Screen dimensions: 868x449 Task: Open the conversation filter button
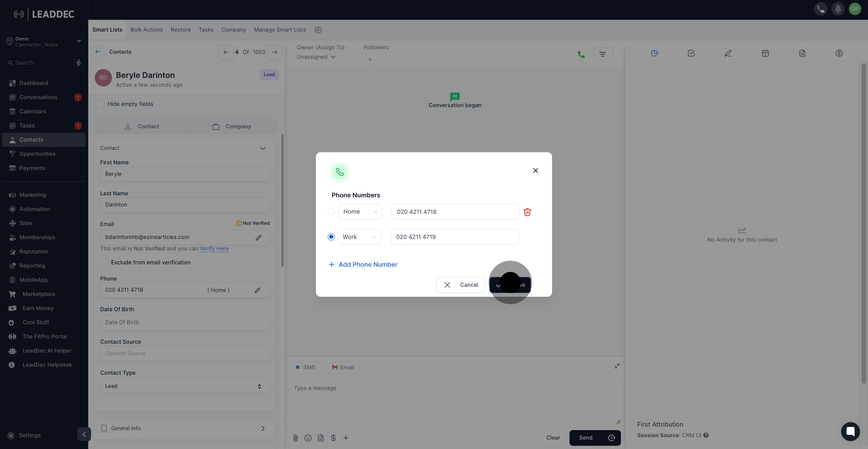tap(603, 55)
